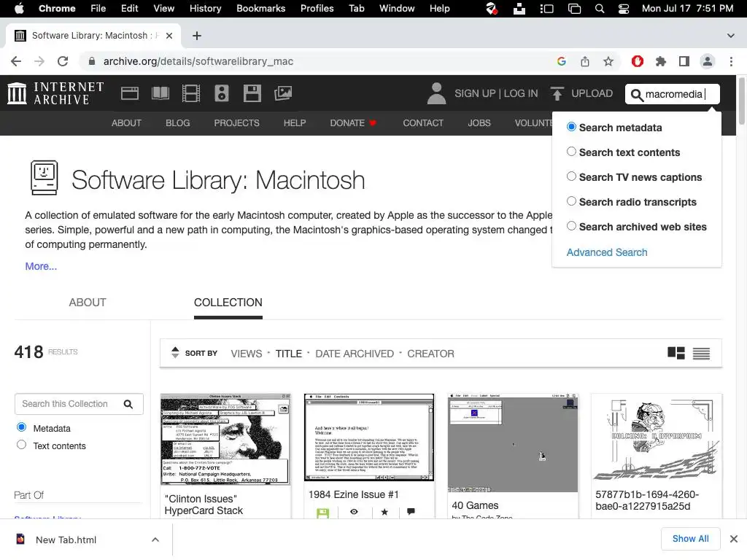The image size is (747, 560).
Task: Click the archive.org address bar URL
Action: click(198, 61)
